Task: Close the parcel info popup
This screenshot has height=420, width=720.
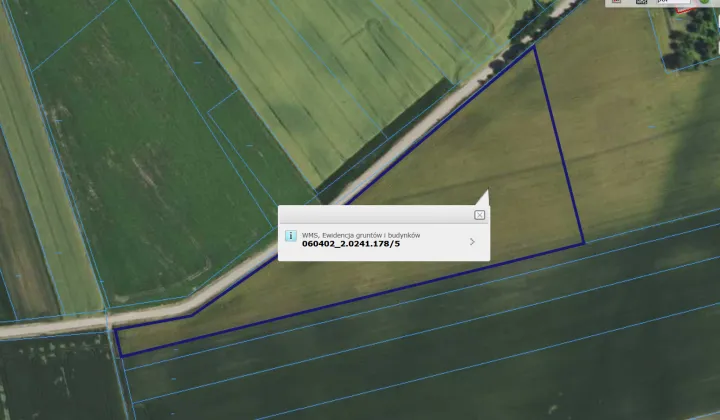Action: point(479,215)
